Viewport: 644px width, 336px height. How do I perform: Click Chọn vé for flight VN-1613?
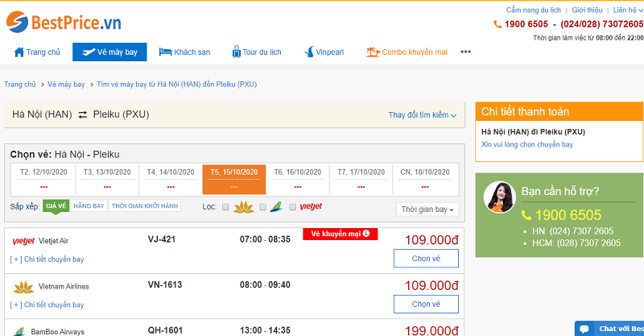pos(426,304)
